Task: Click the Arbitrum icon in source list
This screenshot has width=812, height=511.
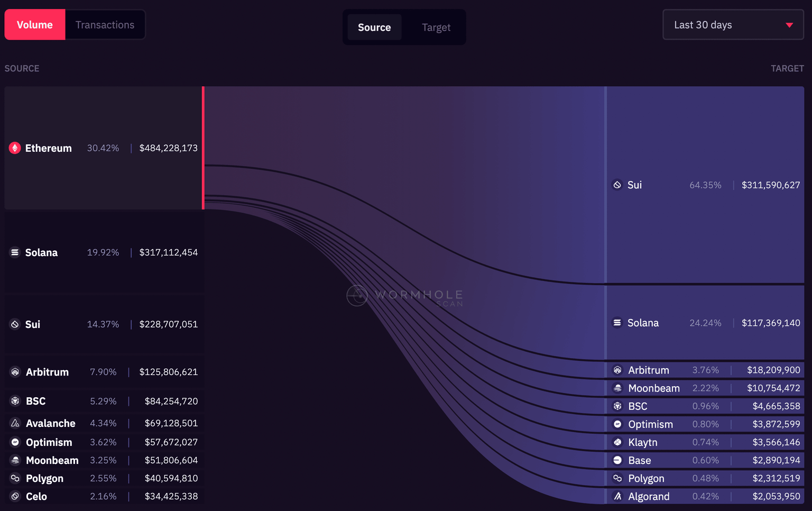Action: pos(15,372)
